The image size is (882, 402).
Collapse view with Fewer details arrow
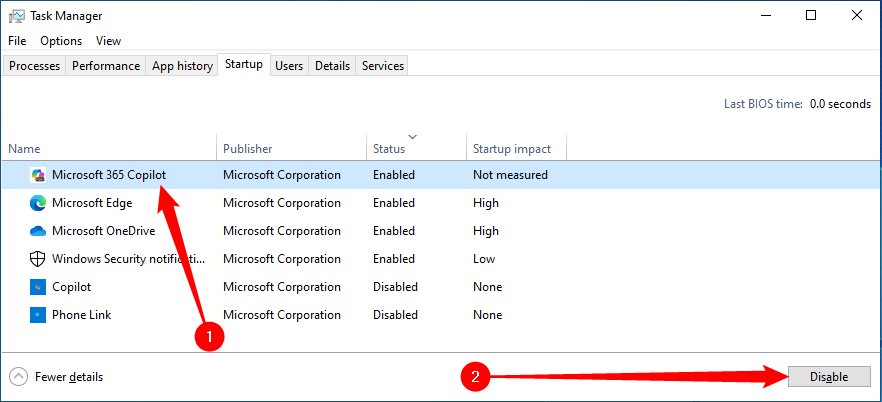pyautogui.click(x=18, y=377)
